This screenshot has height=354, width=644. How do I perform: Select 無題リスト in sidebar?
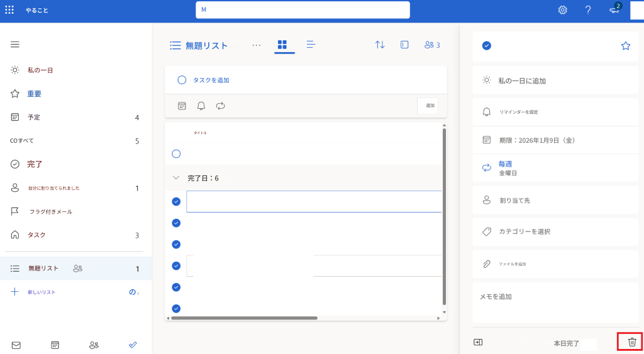tap(76, 268)
